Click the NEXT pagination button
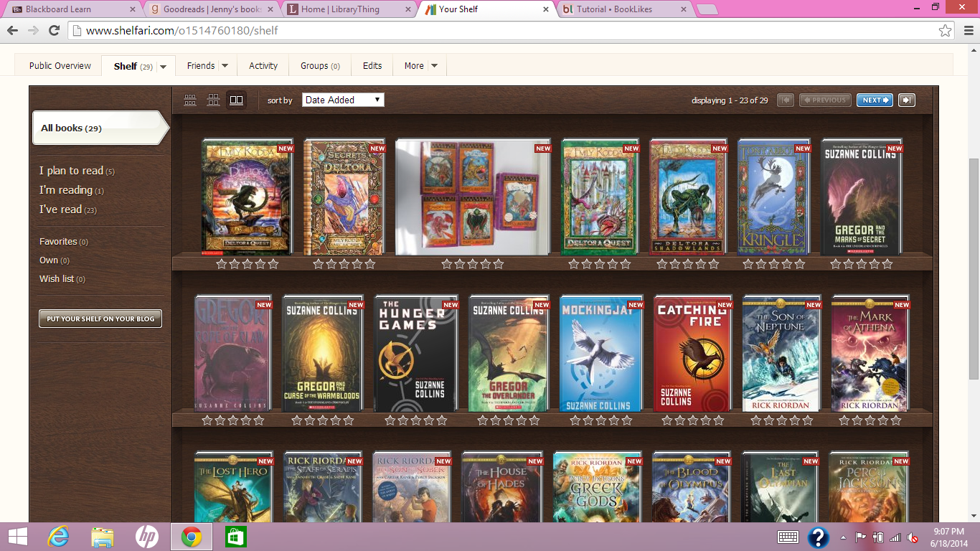The height and width of the screenshot is (551, 980). tap(874, 100)
